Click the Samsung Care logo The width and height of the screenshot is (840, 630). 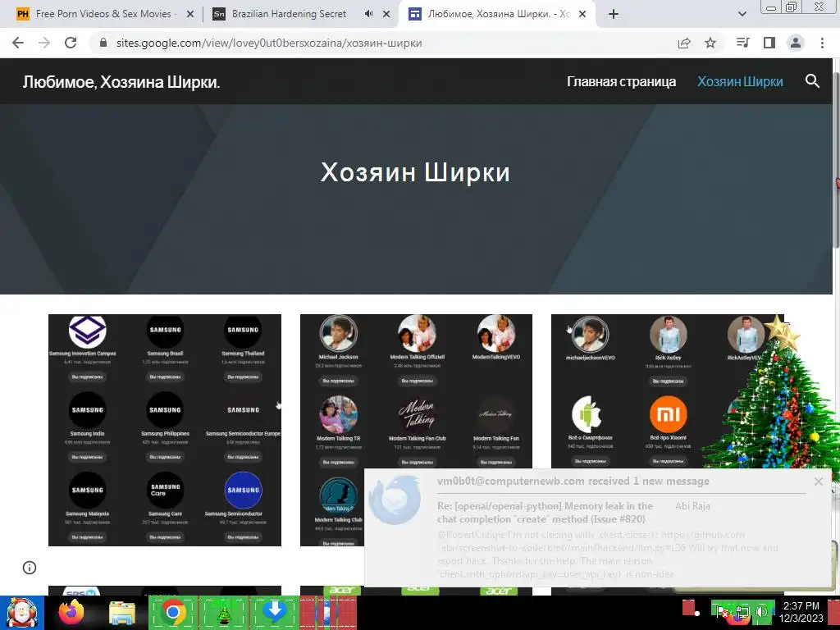(165, 491)
